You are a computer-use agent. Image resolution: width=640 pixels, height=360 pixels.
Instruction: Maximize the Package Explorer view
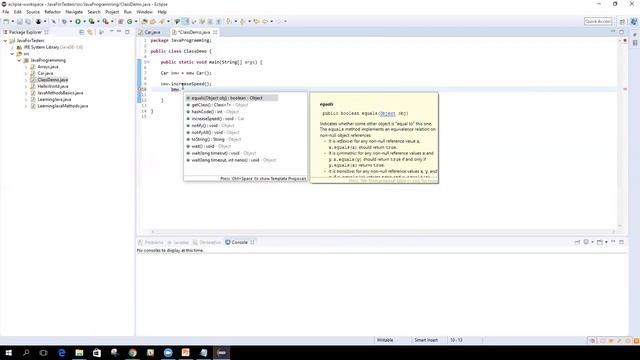point(127,31)
